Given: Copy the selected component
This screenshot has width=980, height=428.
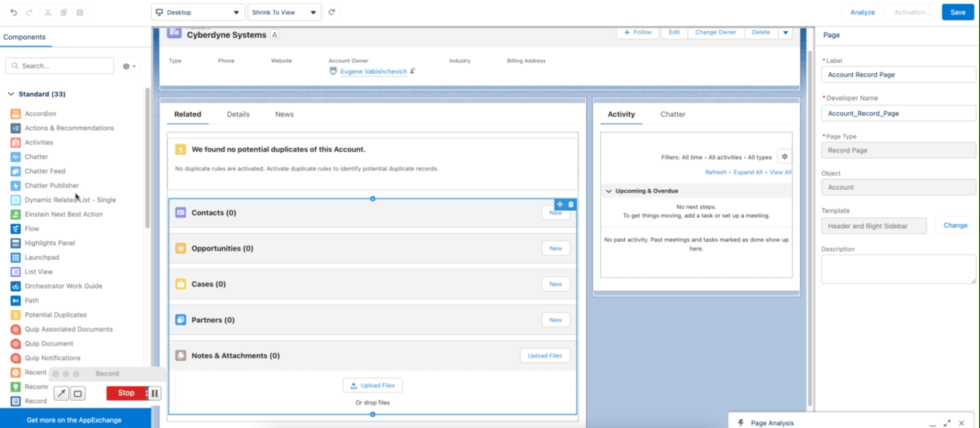Looking at the screenshot, I should 64,12.
